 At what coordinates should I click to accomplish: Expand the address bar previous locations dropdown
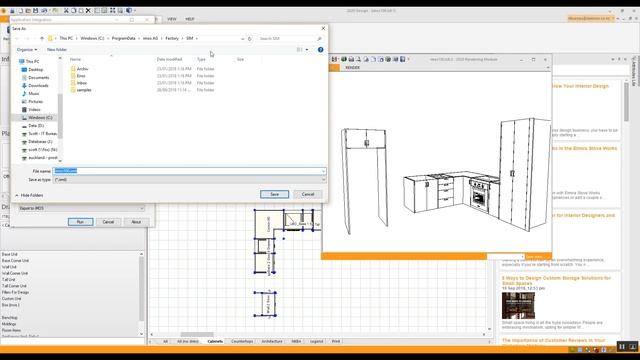coord(243,38)
